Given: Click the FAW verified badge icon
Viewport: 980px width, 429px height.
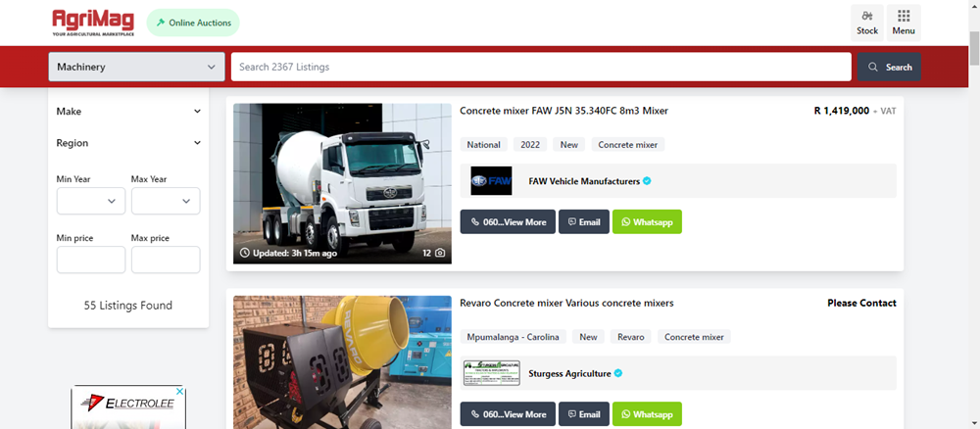Looking at the screenshot, I should pyautogui.click(x=647, y=181).
